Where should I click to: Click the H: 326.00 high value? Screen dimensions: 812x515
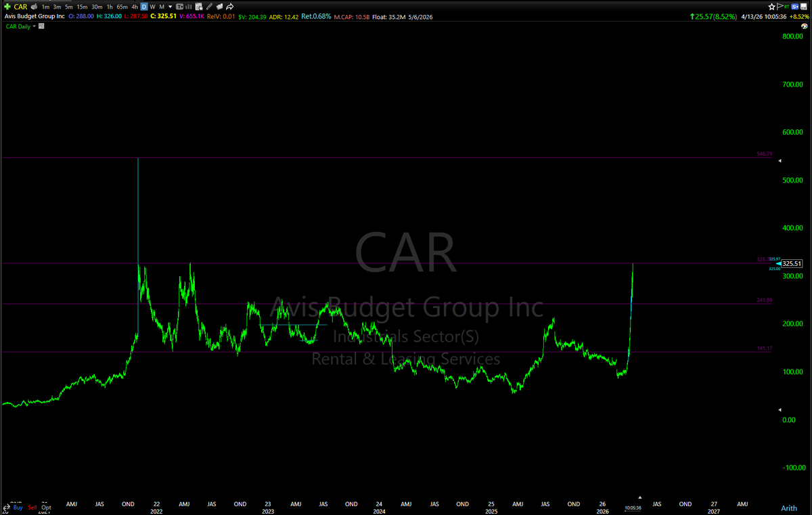pos(109,16)
